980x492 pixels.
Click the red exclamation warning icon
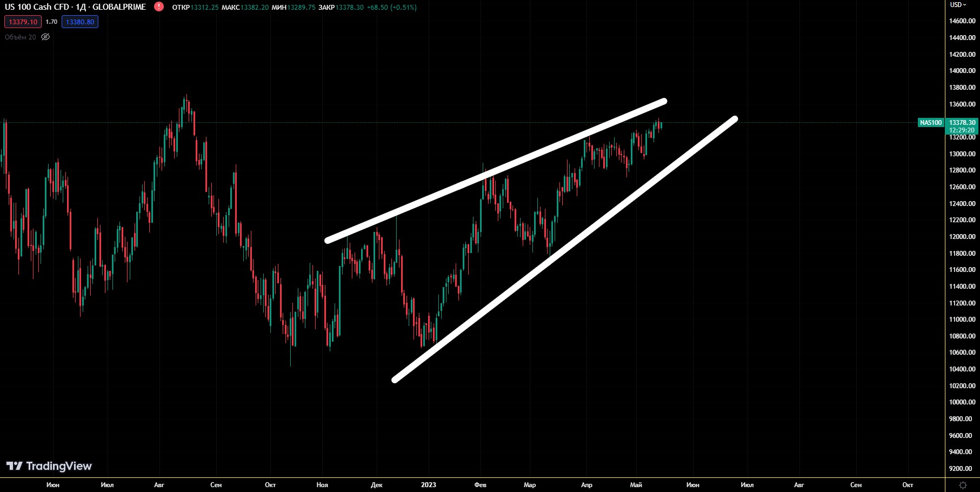(x=158, y=6)
